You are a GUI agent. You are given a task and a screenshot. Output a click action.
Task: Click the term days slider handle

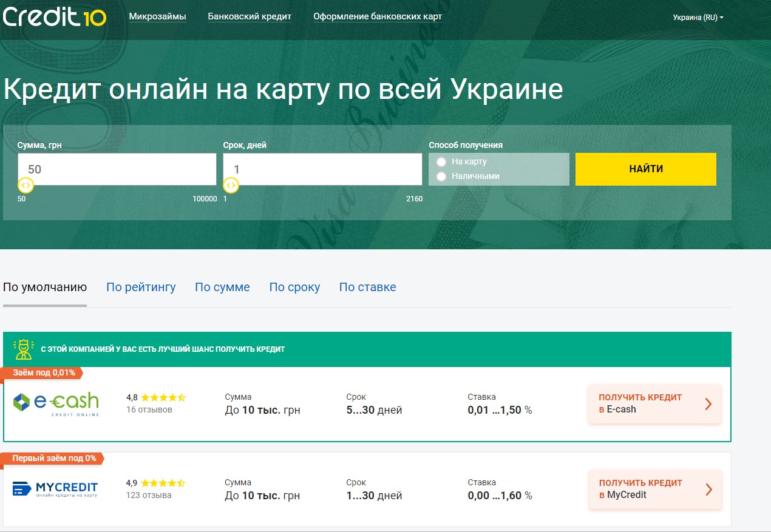(x=231, y=186)
